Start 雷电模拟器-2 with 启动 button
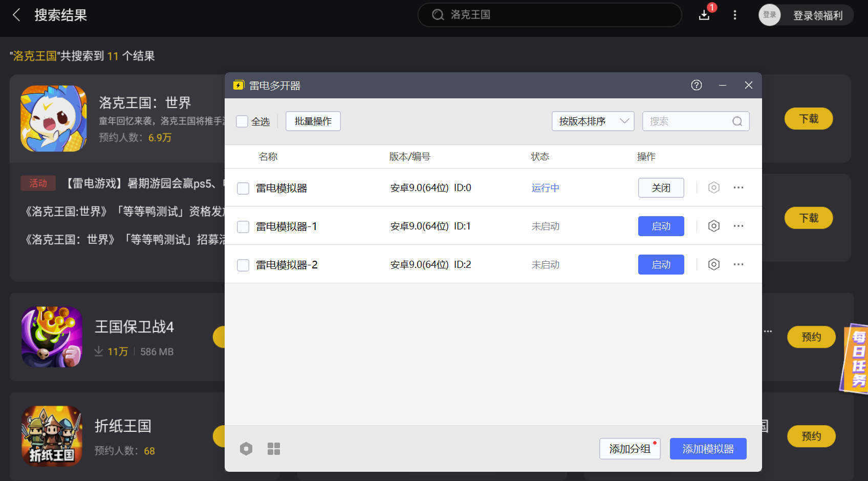868x481 pixels. (661, 264)
